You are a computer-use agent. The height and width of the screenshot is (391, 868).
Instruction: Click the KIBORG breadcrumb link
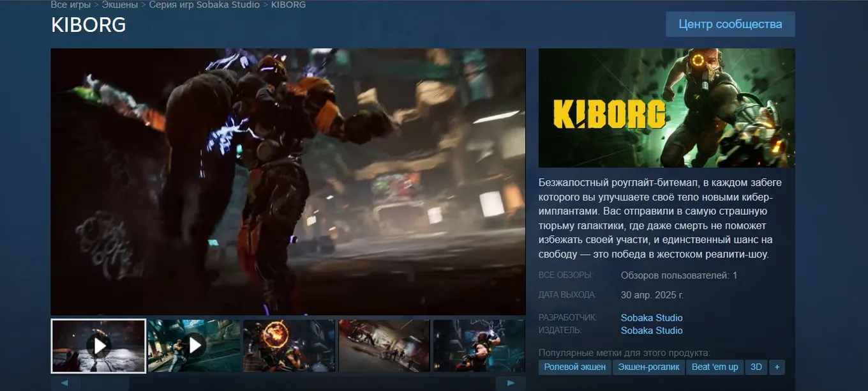coord(288,4)
